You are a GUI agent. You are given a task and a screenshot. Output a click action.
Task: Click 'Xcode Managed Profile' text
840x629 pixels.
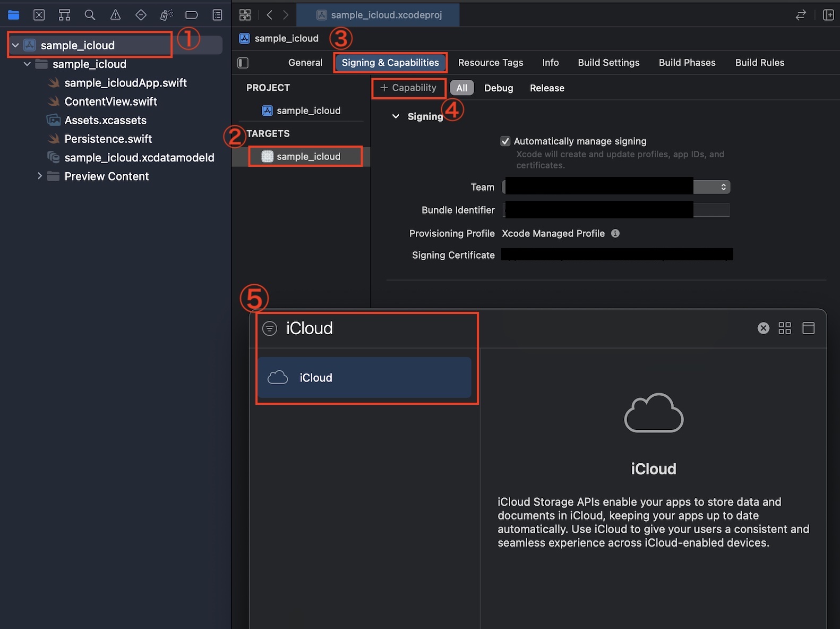pos(553,233)
